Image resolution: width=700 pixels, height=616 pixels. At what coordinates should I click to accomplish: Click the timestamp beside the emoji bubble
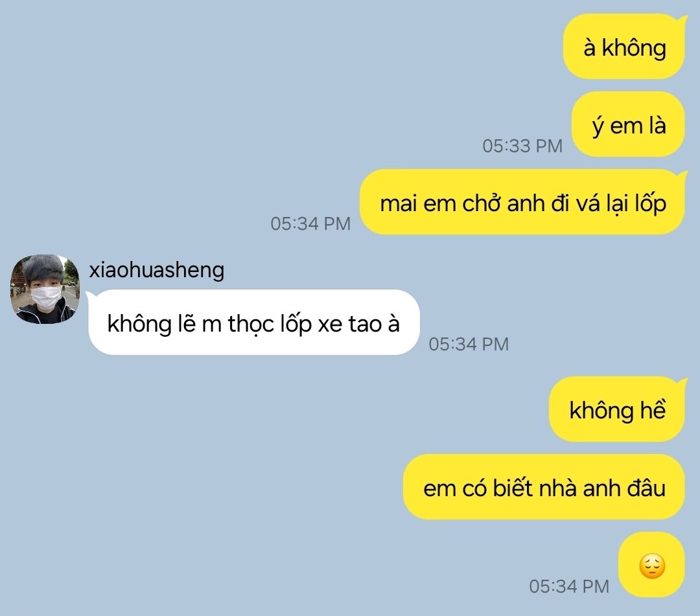click(569, 587)
